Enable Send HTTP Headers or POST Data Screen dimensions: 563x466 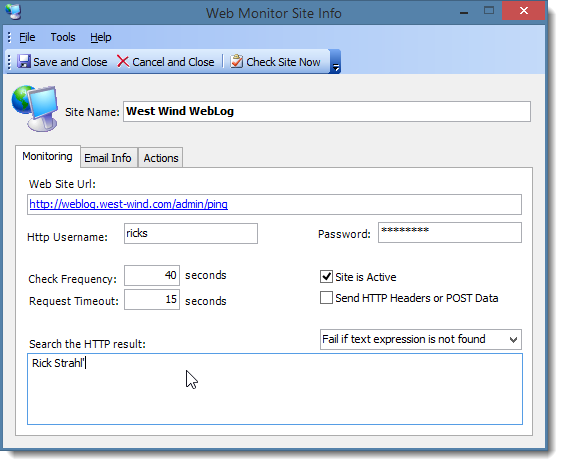[326, 298]
